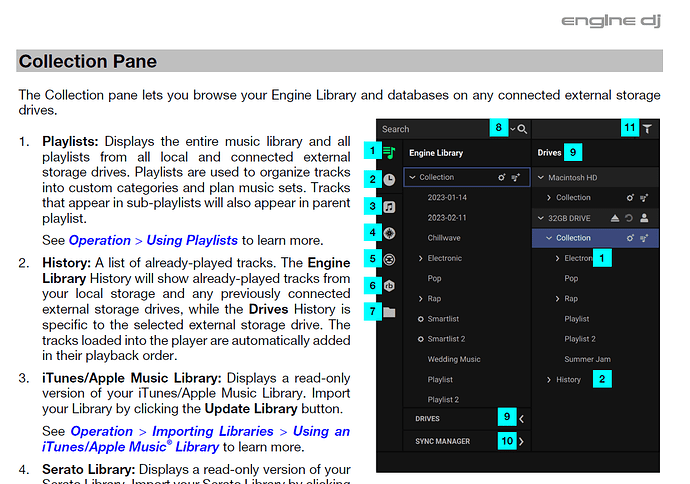Open the Importing Libraries link
Viewport: 690px width, 484px height.
[213, 431]
